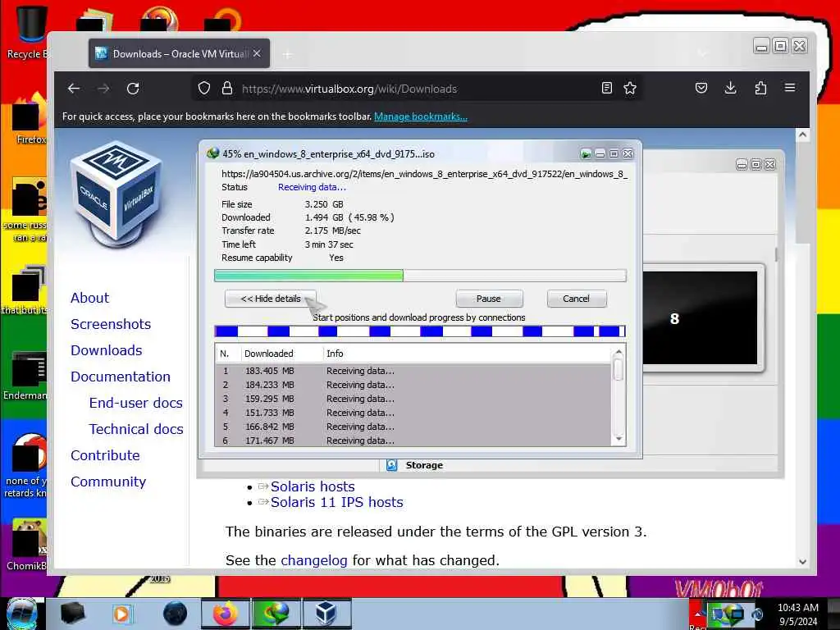The width and height of the screenshot is (840, 630).
Task: Open the About sidebar link
Action: click(89, 298)
